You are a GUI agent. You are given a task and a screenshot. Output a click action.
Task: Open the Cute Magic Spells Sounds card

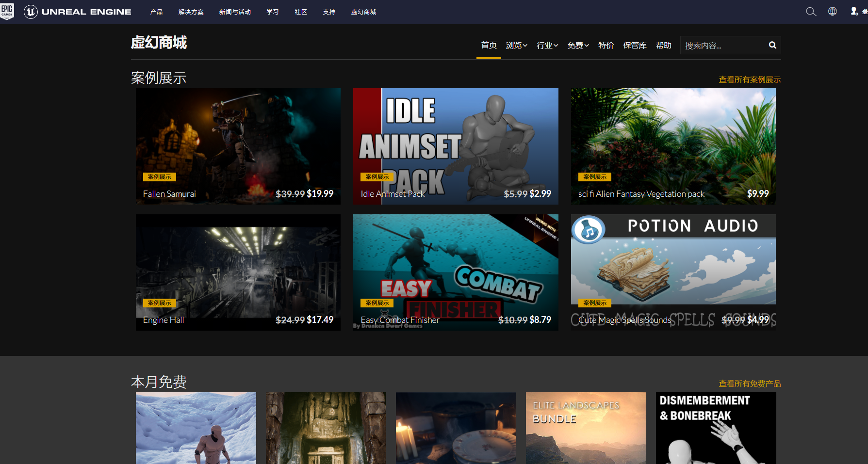tap(673, 272)
